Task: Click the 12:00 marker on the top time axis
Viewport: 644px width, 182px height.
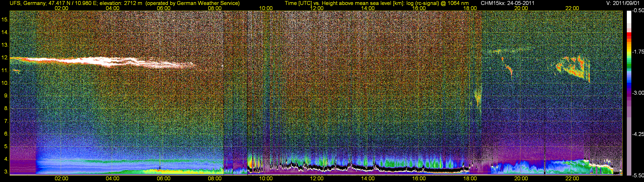Action: [x=317, y=8]
